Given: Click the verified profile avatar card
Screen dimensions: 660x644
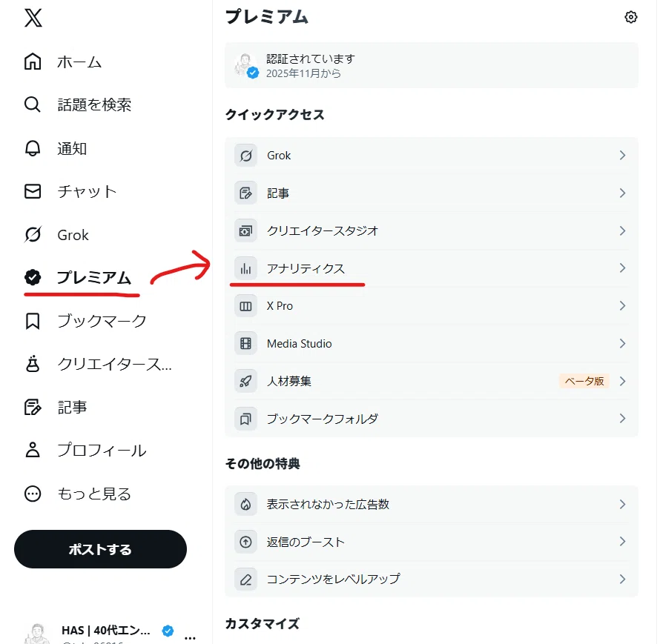Looking at the screenshot, I should 432,65.
